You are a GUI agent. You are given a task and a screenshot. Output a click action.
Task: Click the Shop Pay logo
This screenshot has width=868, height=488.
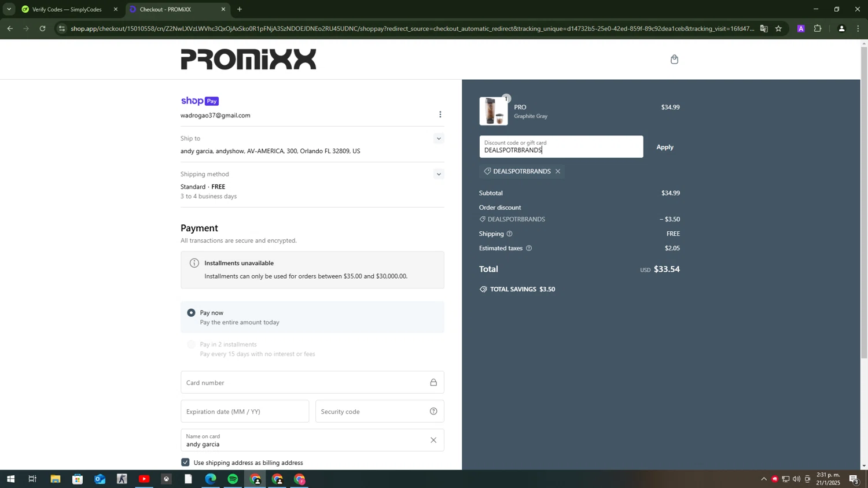200,101
